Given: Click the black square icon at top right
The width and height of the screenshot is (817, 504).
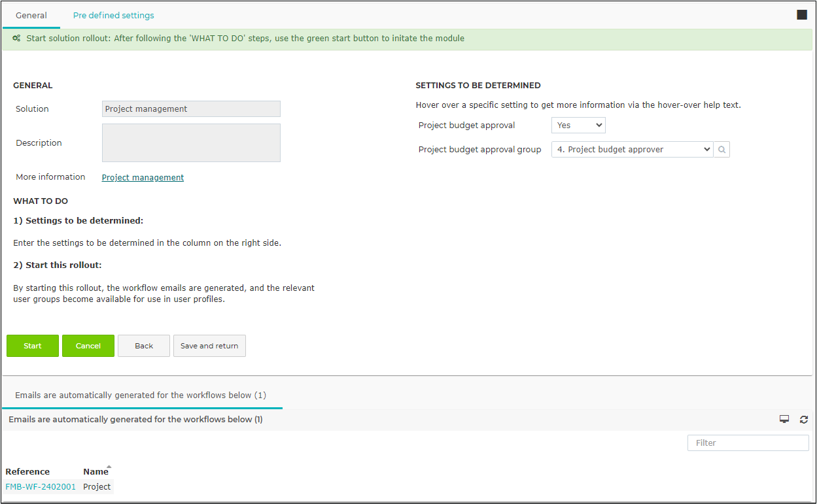Looking at the screenshot, I should click(802, 15).
